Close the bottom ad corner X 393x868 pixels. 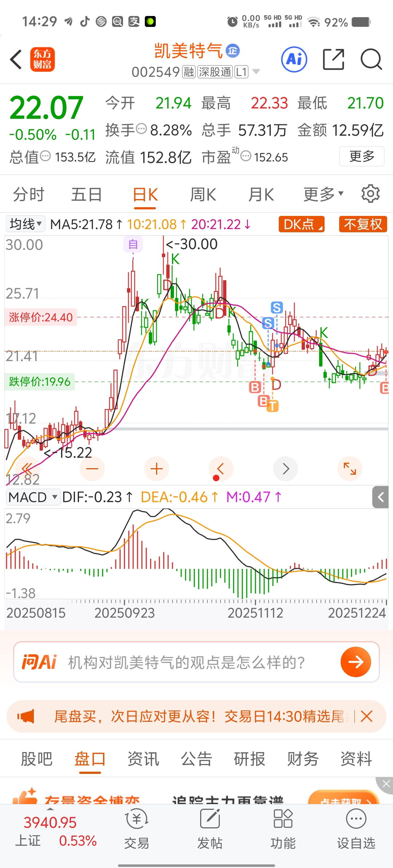pos(386,784)
